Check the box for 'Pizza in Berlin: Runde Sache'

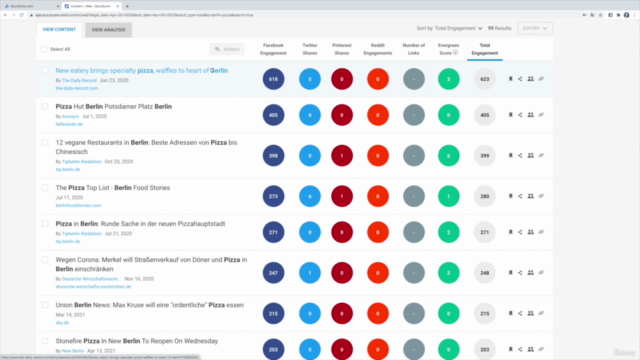(45, 224)
